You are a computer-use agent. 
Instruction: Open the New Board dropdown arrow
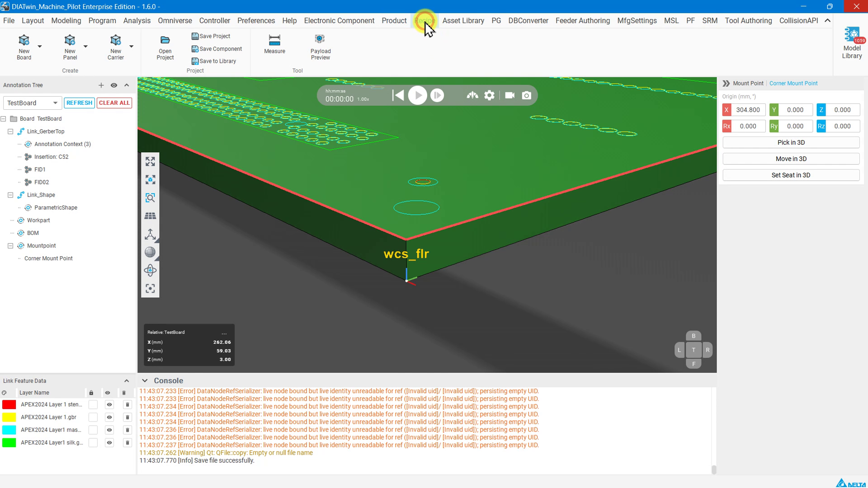tap(40, 47)
